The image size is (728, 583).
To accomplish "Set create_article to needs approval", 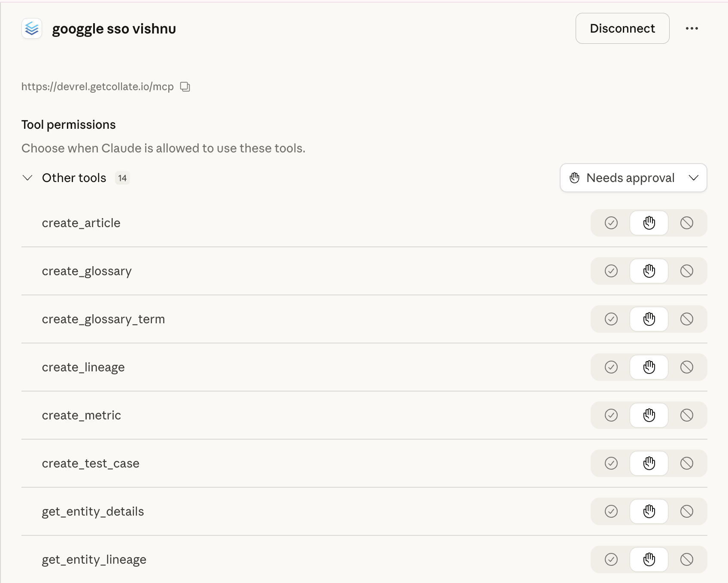I will 649,223.
